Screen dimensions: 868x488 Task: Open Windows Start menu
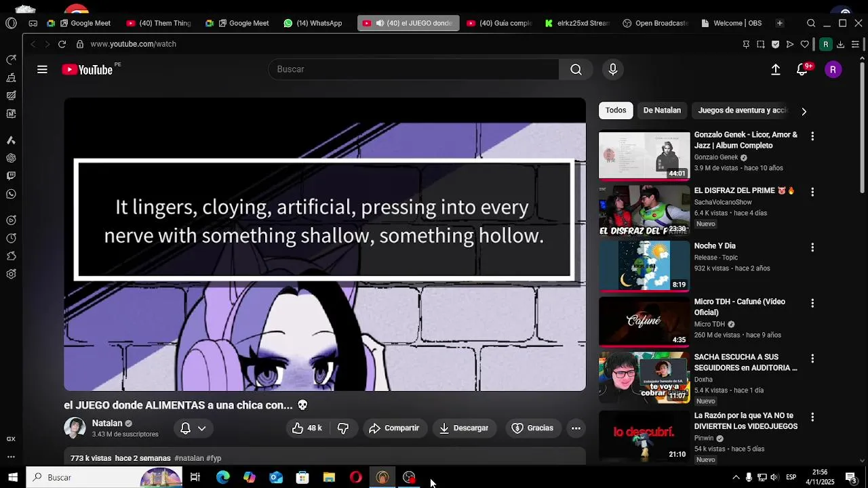tap(13, 477)
